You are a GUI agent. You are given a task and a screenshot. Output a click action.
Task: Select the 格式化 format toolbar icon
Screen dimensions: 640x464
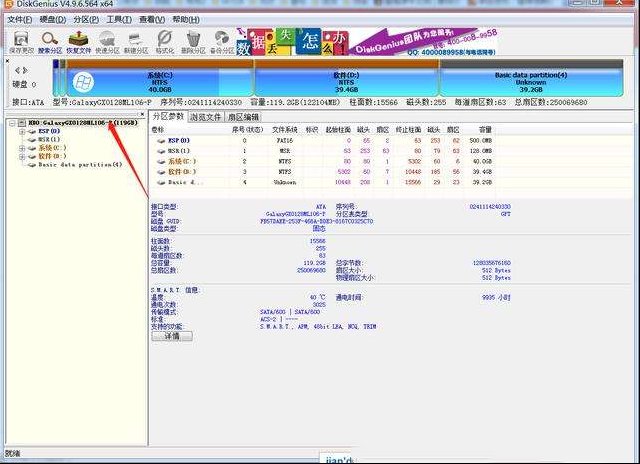(164, 42)
